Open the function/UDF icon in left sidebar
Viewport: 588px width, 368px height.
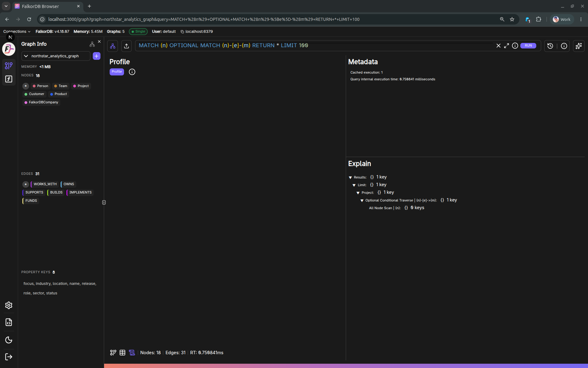(x=9, y=79)
